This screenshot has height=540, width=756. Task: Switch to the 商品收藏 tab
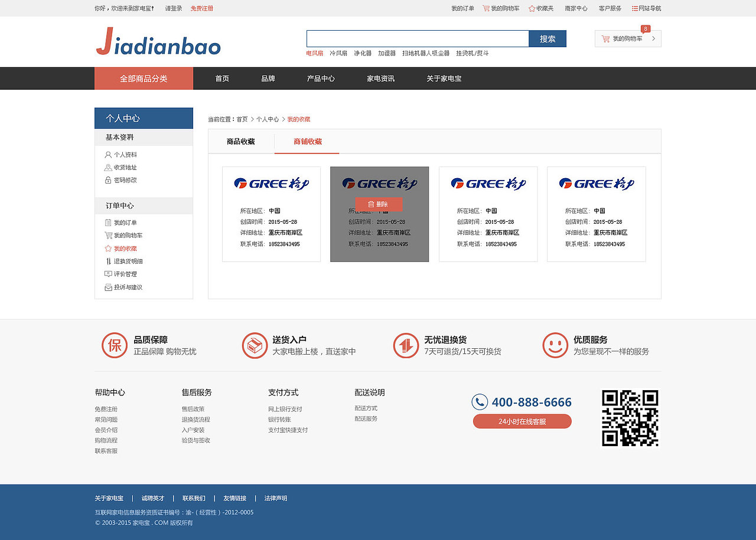[x=241, y=142]
